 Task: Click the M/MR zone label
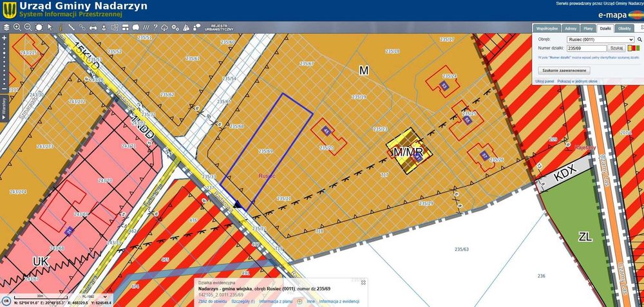[x=408, y=153]
